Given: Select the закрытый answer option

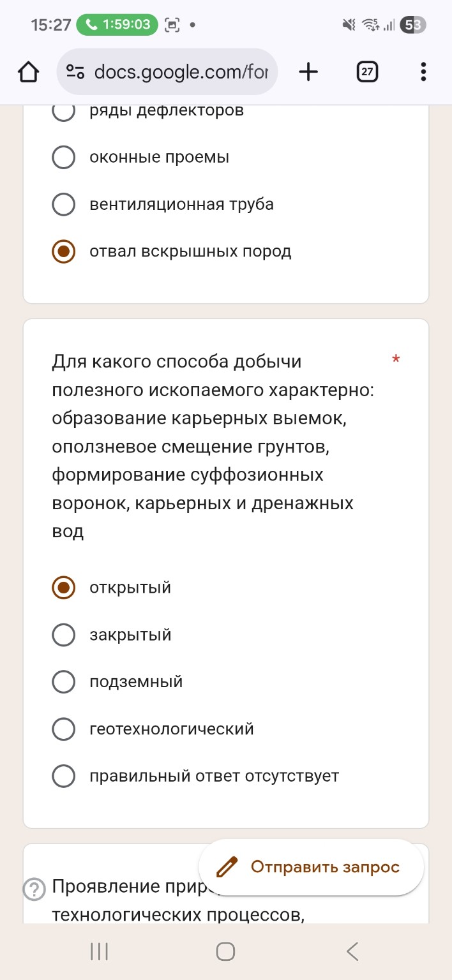Looking at the screenshot, I should coord(63,634).
